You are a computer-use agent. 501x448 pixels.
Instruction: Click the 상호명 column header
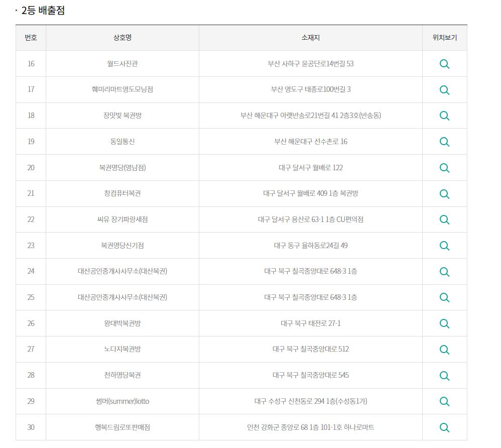pos(122,38)
